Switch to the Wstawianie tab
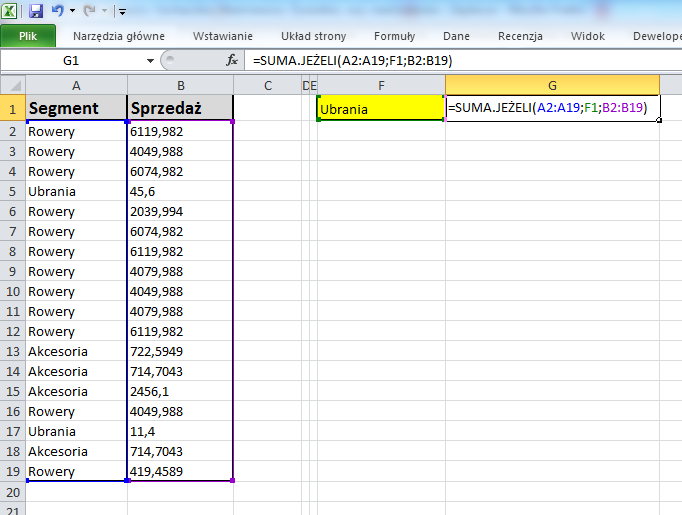This screenshot has width=682, height=515. click(x=223, y=36)
